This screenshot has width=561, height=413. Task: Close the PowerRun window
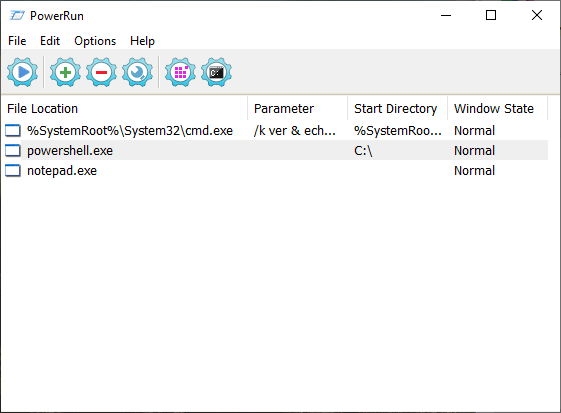537,15
